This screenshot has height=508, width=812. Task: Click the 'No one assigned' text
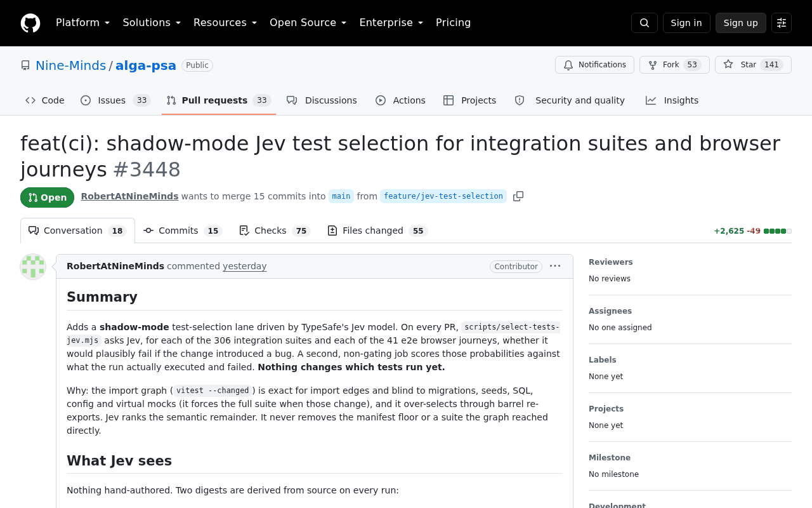coord(620,328)
